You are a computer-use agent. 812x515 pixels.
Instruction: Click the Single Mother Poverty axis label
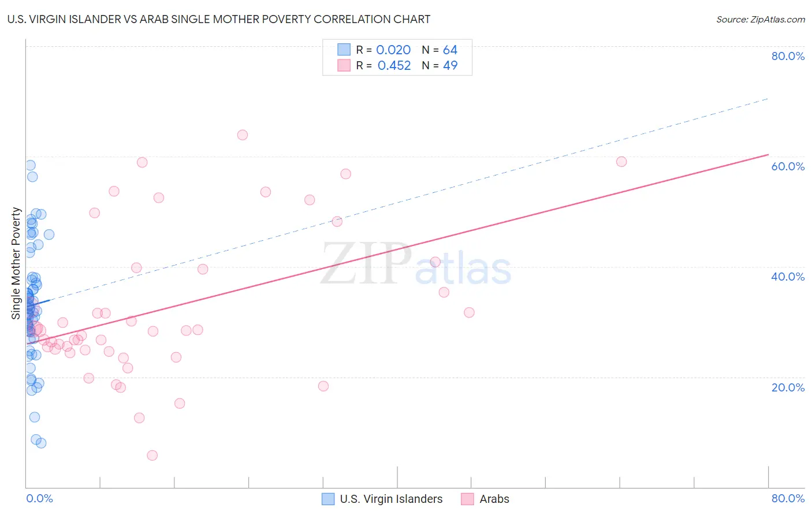pyautogui.click(x=16, y=263)
